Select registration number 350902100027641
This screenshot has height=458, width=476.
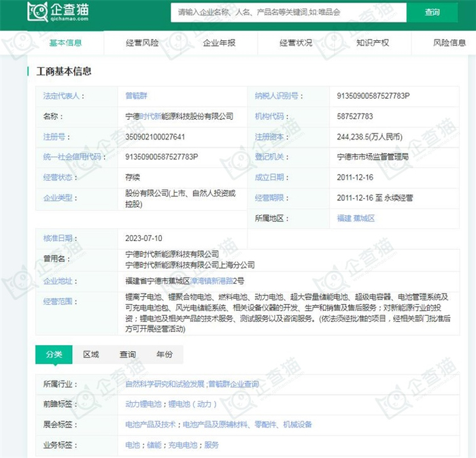[155, 137]
